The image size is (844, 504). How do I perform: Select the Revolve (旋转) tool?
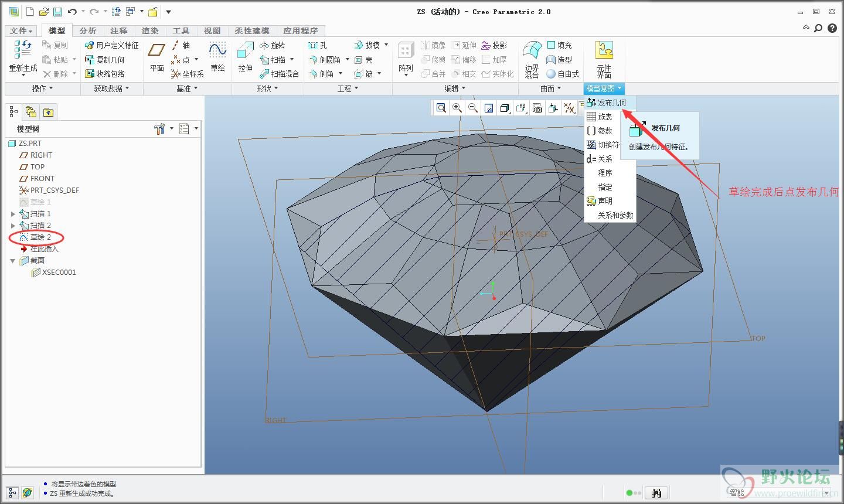(x=272, y=45)
